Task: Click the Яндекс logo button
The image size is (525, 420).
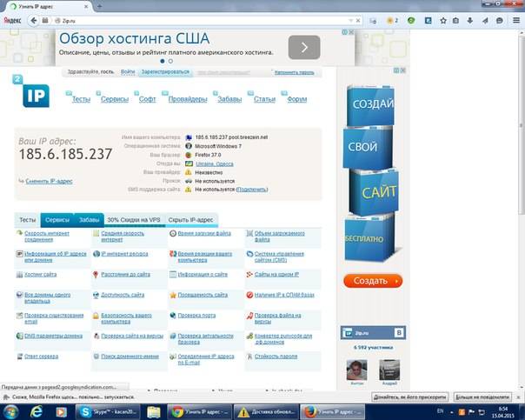Action: coord(12,20)
